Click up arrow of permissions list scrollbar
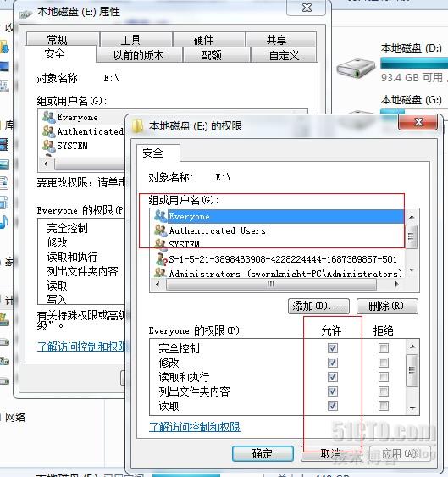Screen dimensions: 448x477 point(412,347)
